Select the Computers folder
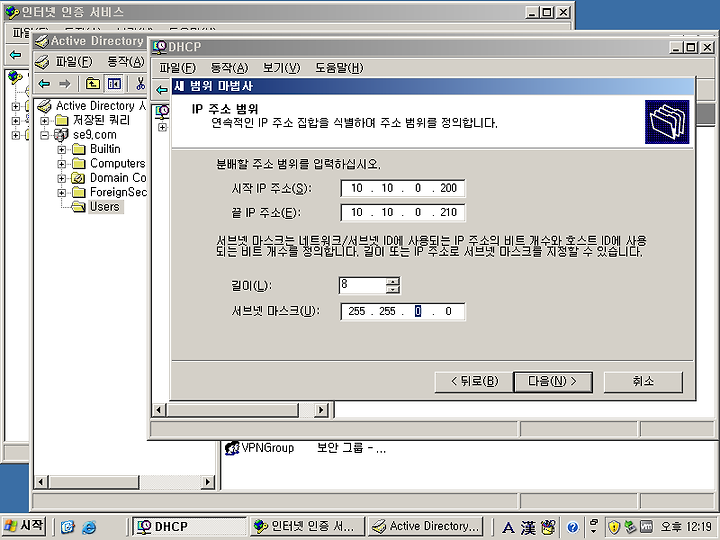This screenshot has height=540, width=720. pos(117,163)
